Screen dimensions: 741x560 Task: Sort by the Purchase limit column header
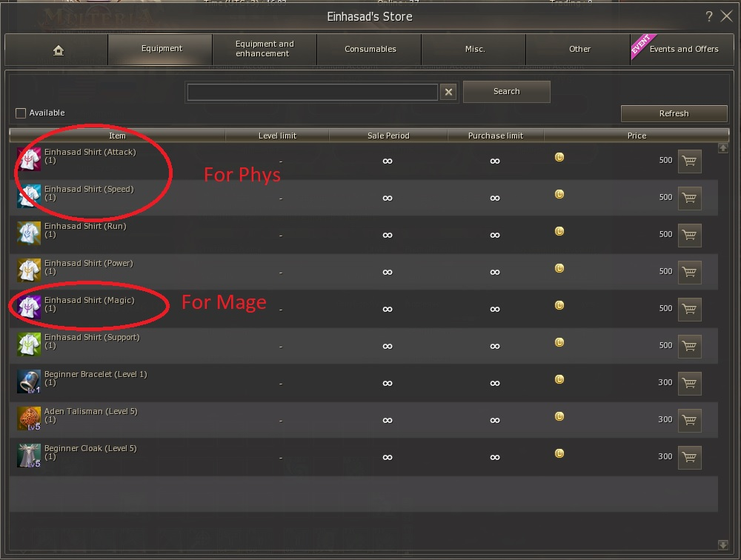495,136
